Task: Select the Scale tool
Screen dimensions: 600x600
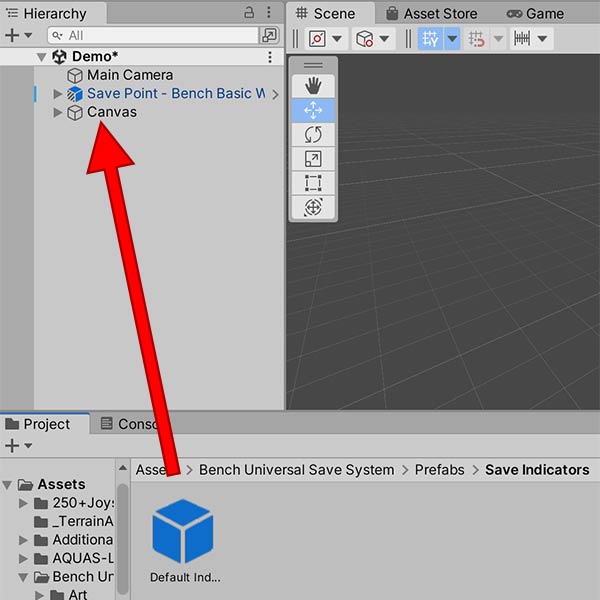Action: coord(313,159)
